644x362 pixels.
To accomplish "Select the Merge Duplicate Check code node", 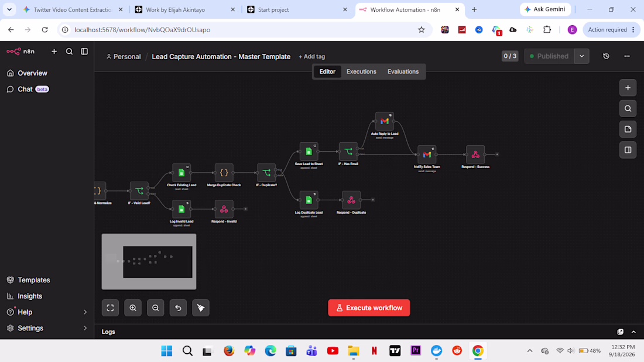I will [224, 173].
